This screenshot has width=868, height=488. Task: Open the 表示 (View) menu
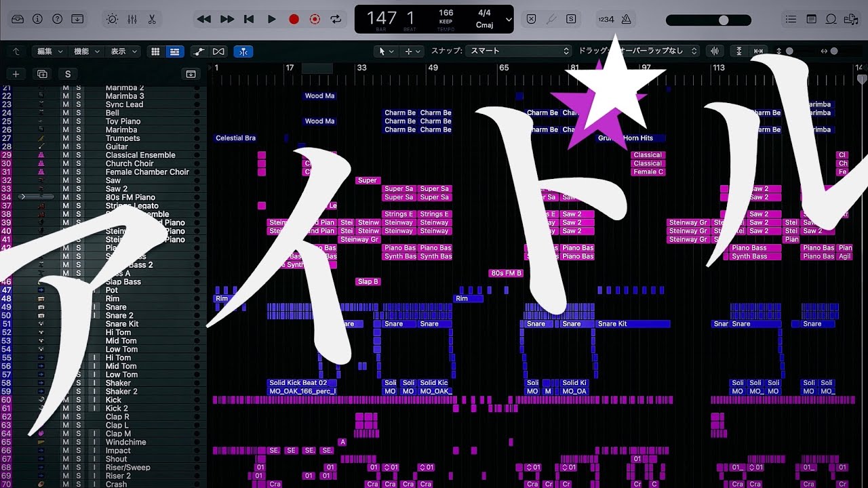click(x=123, y=52)
